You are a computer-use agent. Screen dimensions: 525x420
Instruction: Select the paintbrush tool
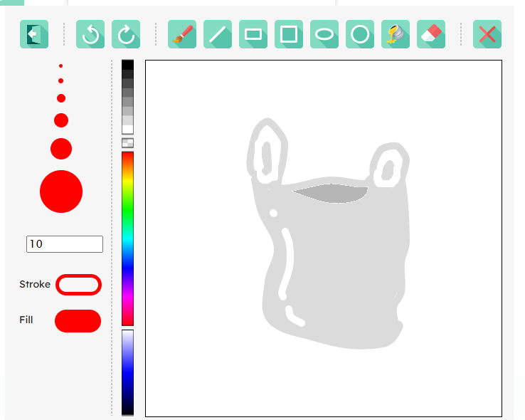tap(182, 34)
